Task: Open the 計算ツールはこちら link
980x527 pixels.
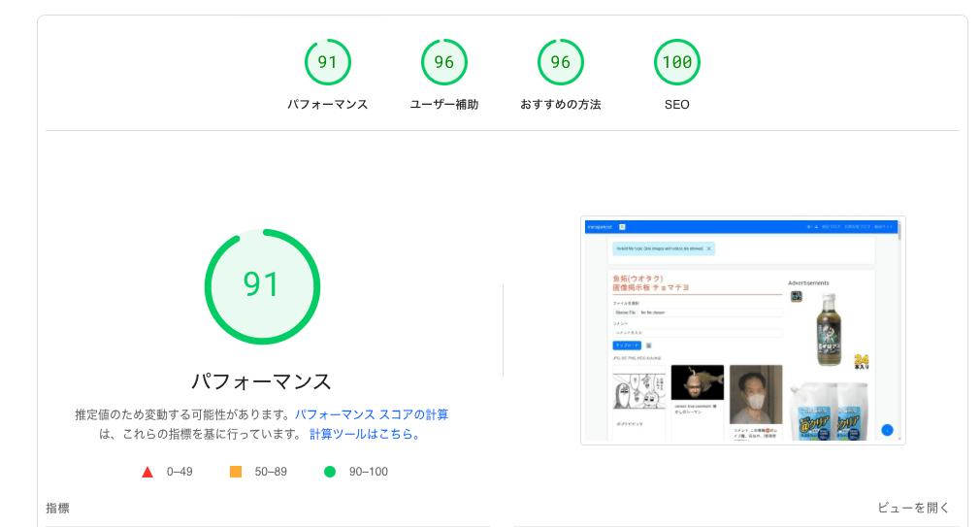Action: [364, 434]
